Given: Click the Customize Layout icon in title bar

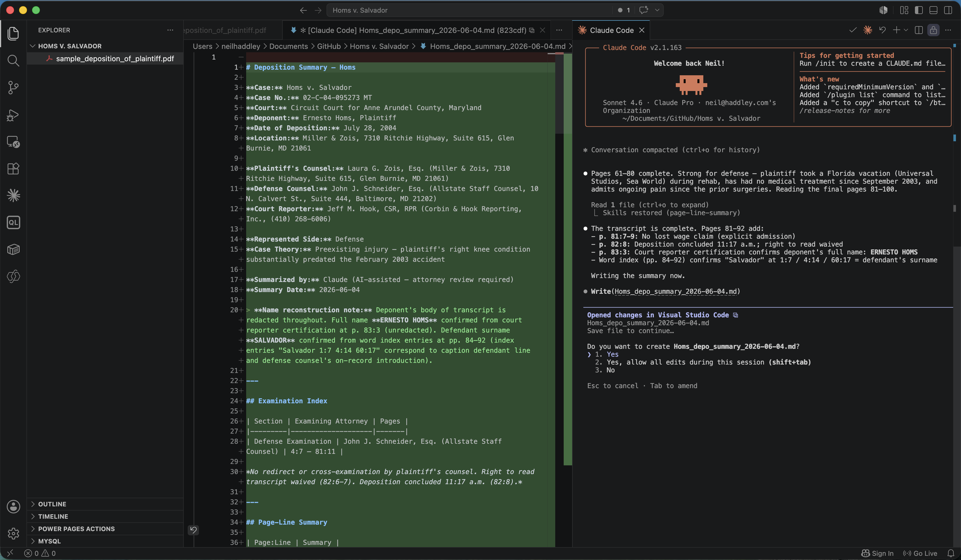Looking at the screenshot, I should (x=904, y=10).
